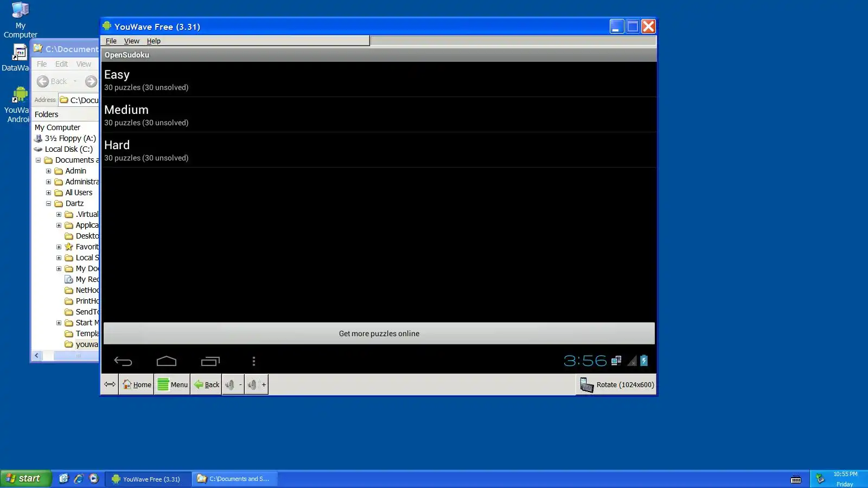Open the File menu in YouWave

click(111, 41)
